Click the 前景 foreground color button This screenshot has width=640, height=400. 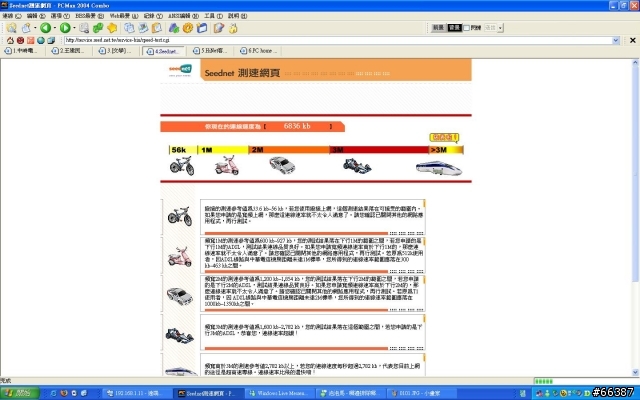click(x=438, y=28)
